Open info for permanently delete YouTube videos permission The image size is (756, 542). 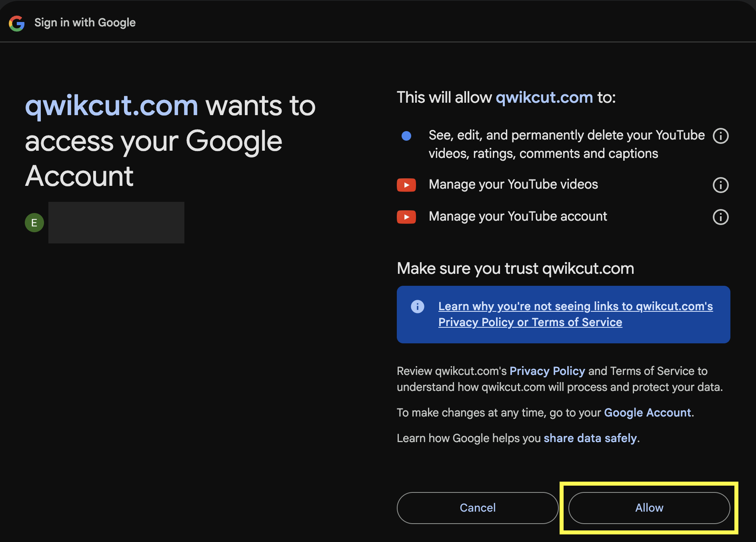720,136
